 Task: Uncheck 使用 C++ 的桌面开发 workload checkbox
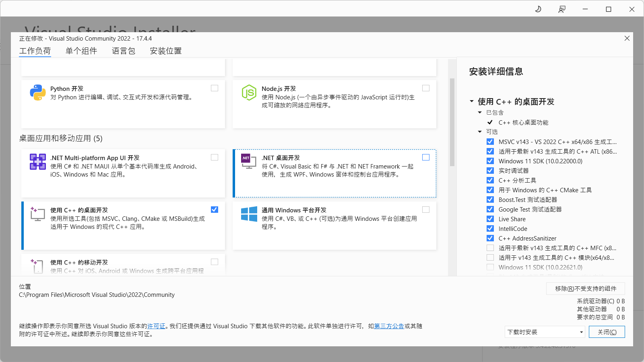(215, 210)
